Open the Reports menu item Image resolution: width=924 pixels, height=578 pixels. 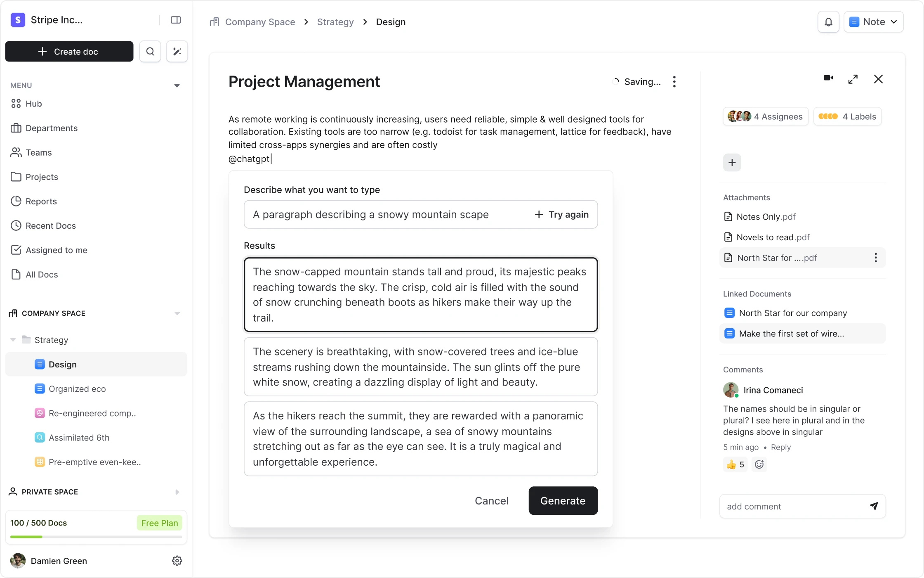pyautogui.click(x=41, y=201)
